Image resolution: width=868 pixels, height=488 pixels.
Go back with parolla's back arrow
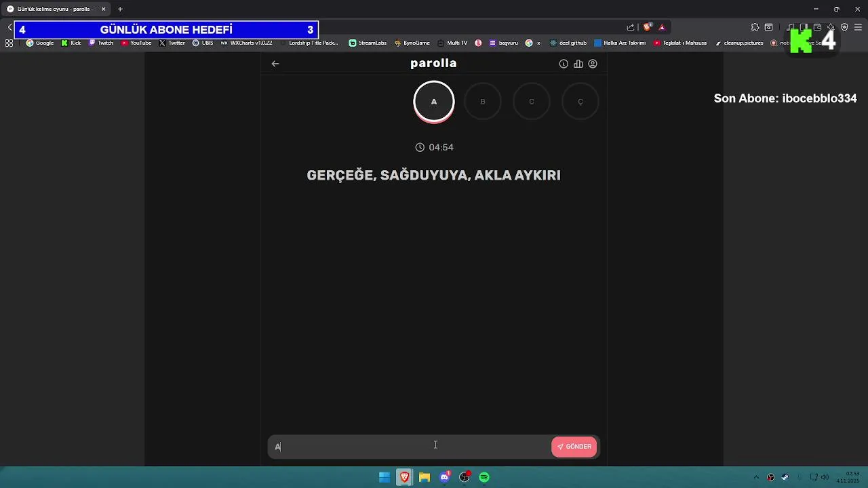(275, 64)
